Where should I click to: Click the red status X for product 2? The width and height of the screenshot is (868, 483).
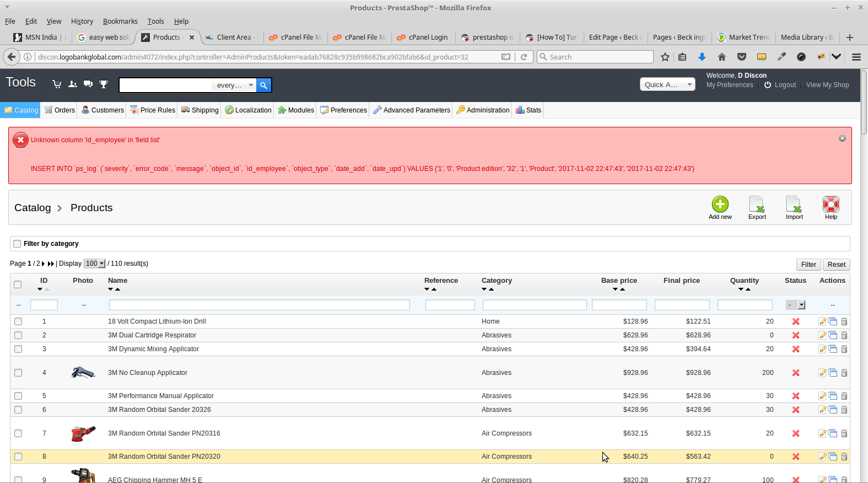[x=795, y=335]
